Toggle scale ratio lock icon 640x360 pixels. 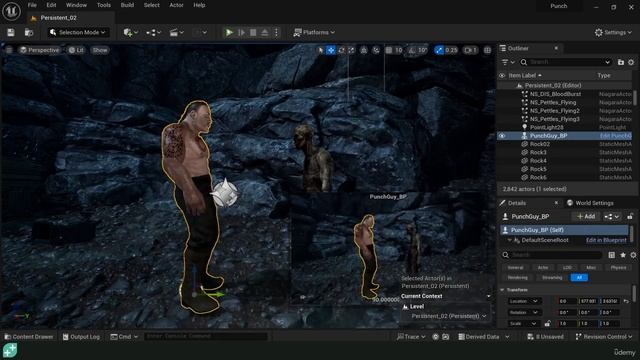(547, 324)
